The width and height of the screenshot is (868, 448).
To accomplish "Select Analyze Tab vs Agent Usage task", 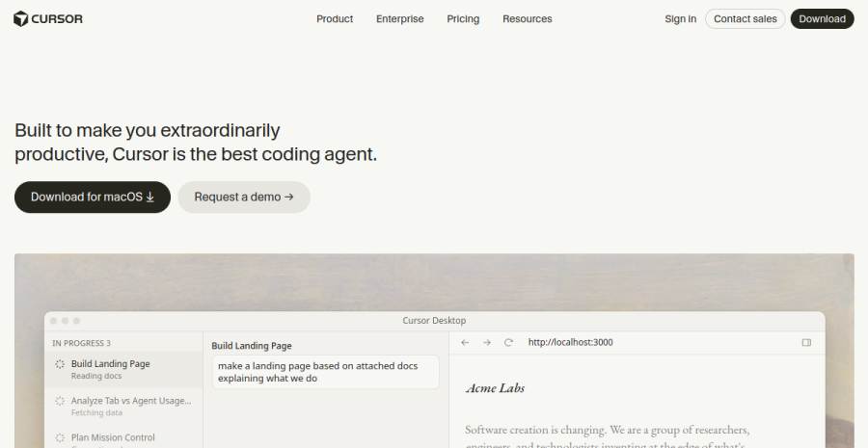I will click(124, 406).
